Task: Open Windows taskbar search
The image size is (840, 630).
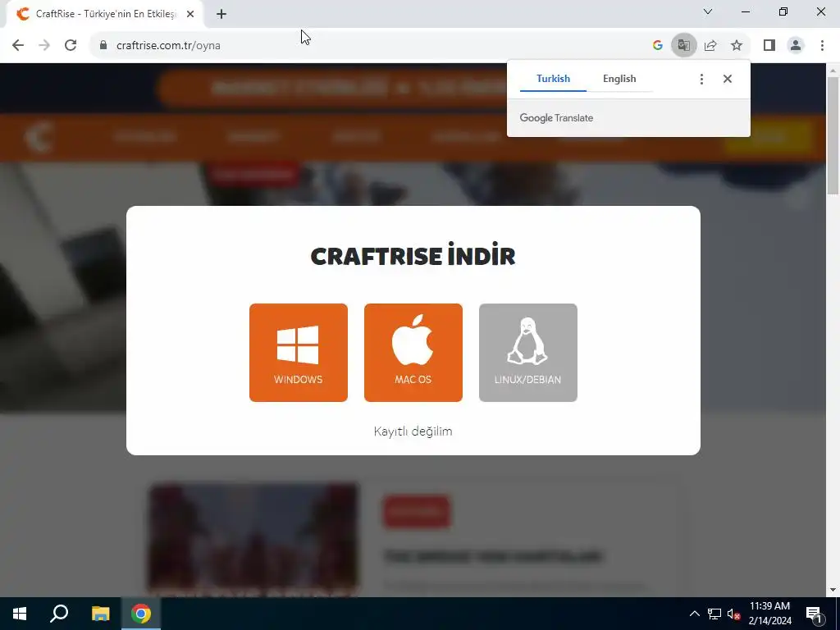Action: click(59, 614)
